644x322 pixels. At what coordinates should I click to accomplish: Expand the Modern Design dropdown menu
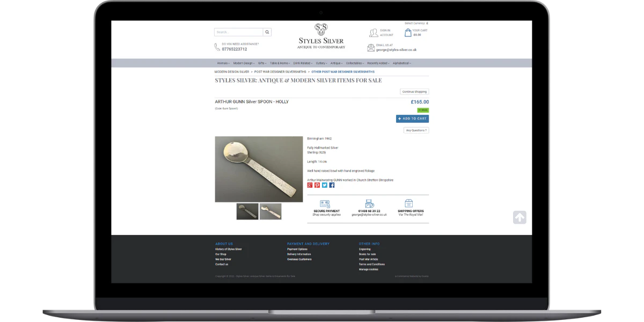244,63
